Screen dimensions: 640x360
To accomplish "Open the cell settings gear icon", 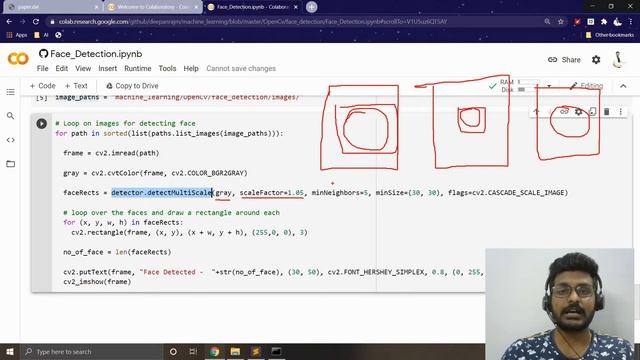I will tap(578, 111).
